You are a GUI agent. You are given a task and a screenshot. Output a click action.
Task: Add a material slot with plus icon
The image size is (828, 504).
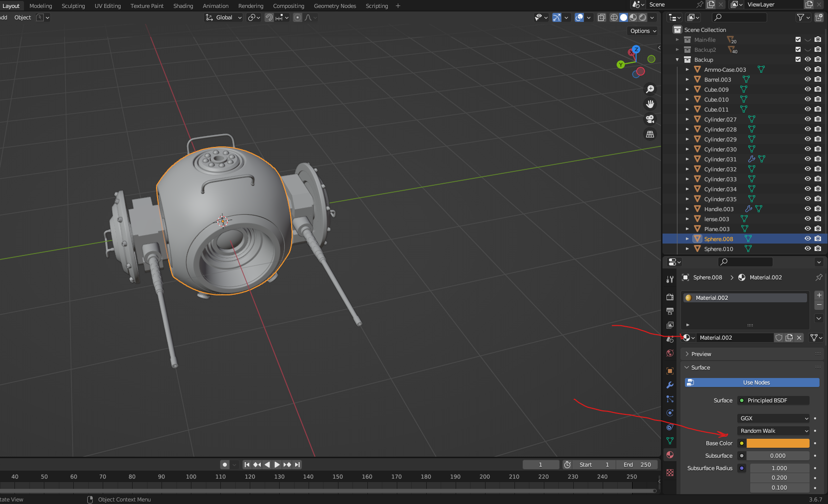tap(819, 295)
